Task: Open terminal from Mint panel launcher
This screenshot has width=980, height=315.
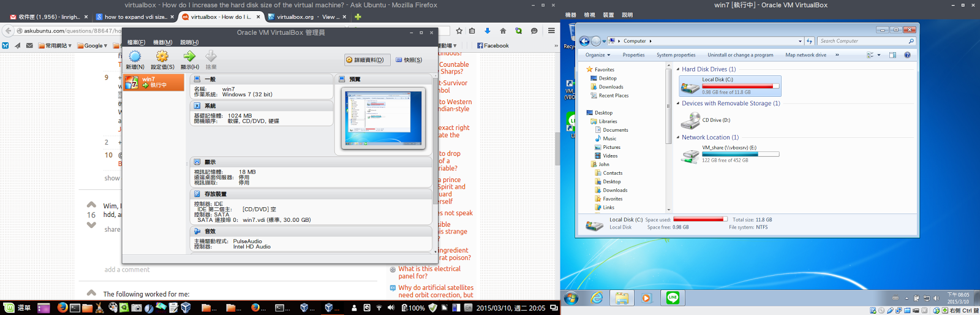Action: [75, 308]
